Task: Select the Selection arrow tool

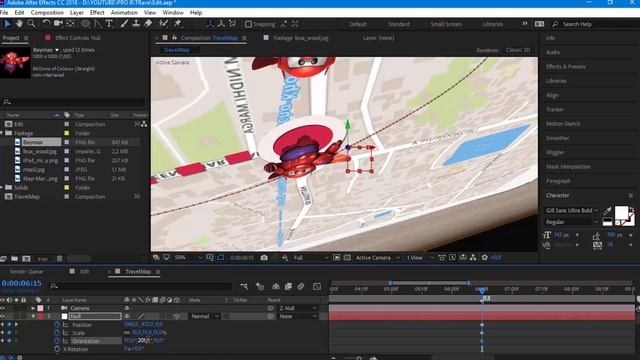Action: tap(7, 24)
